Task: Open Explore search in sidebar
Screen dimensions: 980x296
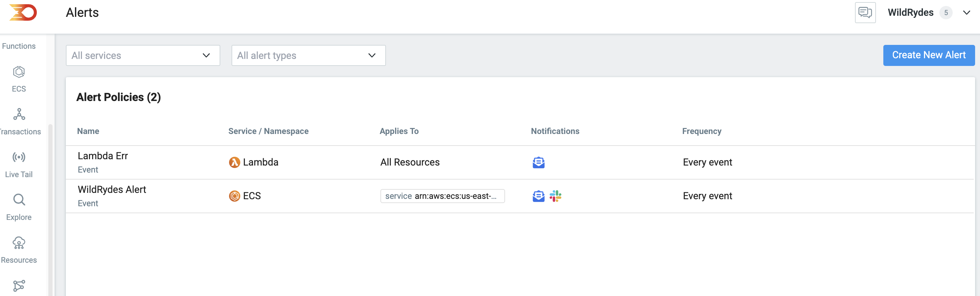Action: 19,207
